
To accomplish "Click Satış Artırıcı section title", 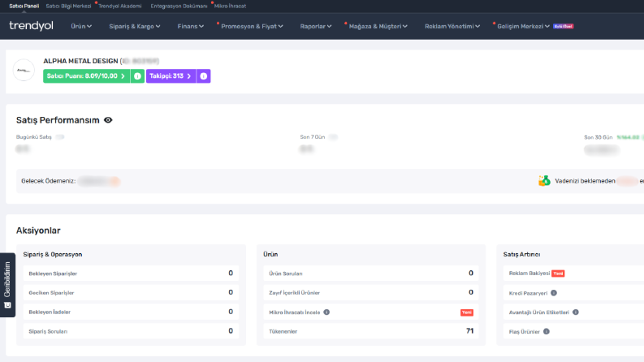I will point(521,255).
